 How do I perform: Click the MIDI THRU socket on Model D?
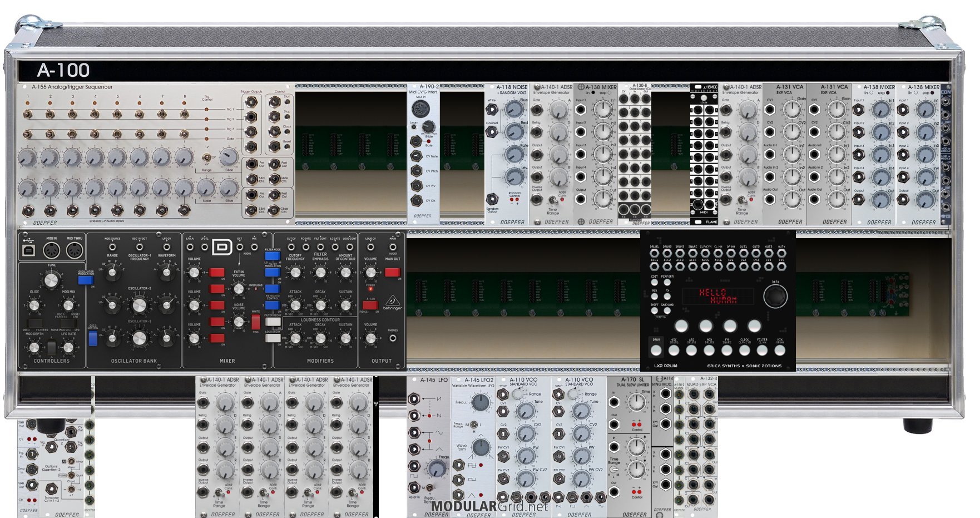tap(75, 250)
